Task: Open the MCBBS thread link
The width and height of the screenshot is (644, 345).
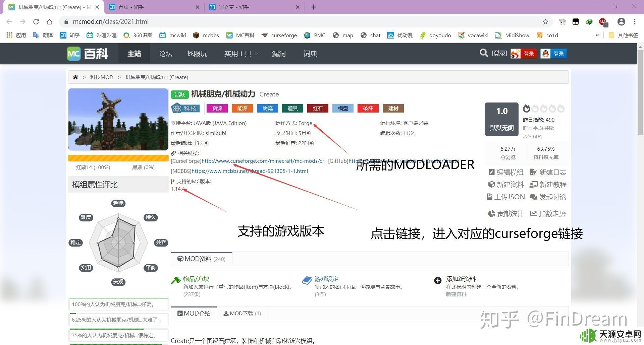Action: [250, 171]
